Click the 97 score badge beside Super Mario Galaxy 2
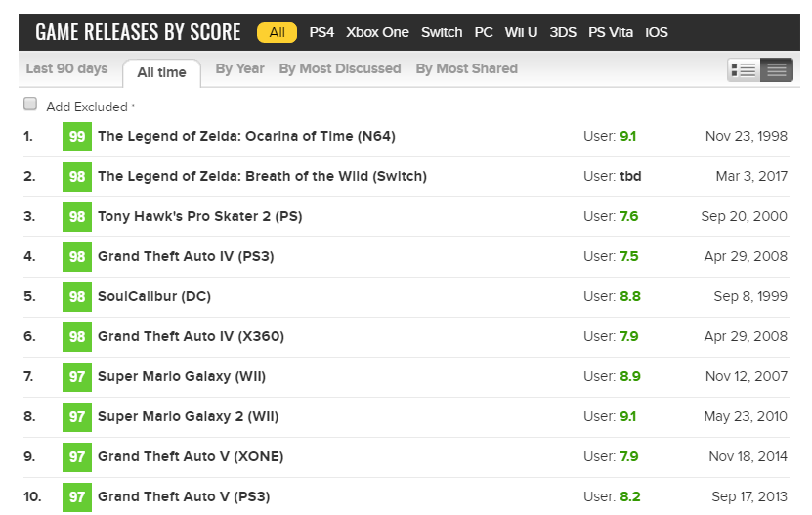Screen dimensions: 812x515 point(77,417)
